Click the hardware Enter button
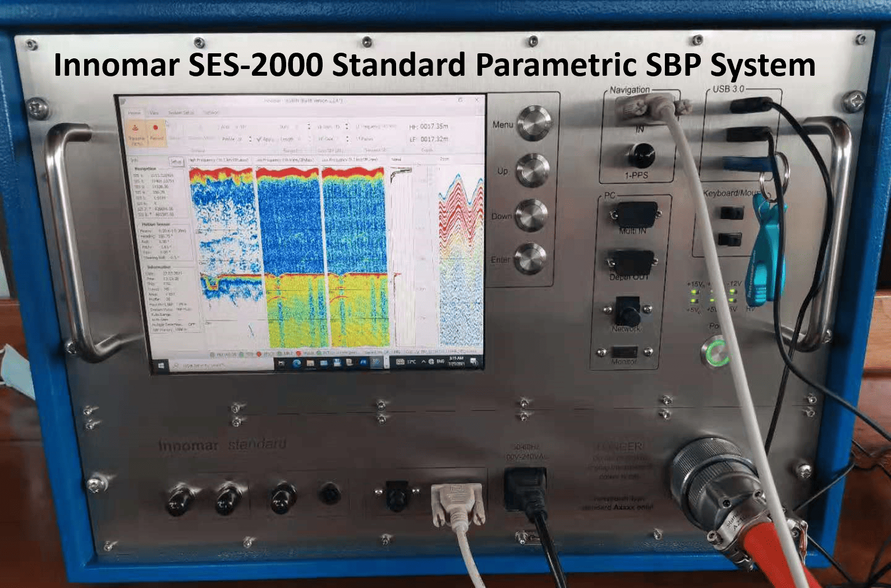The image size is (891, 588). (x=530, y=259)
